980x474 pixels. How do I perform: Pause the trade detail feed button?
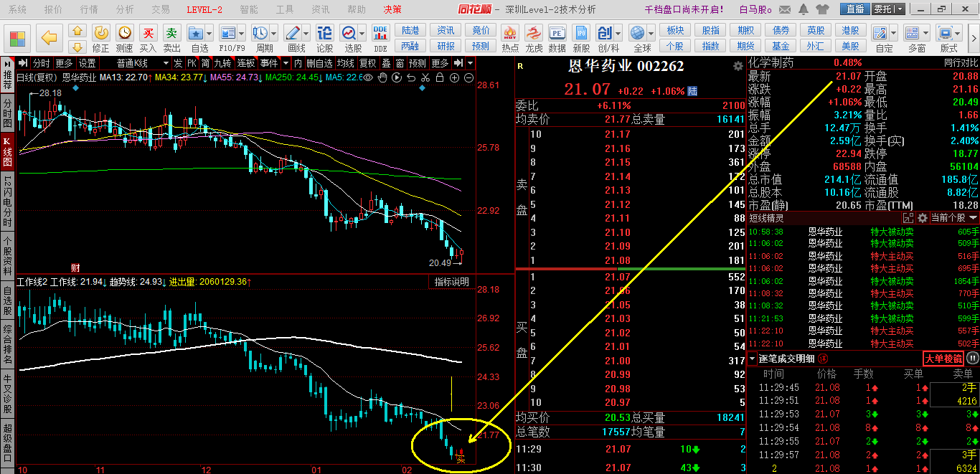coord(972,358)
